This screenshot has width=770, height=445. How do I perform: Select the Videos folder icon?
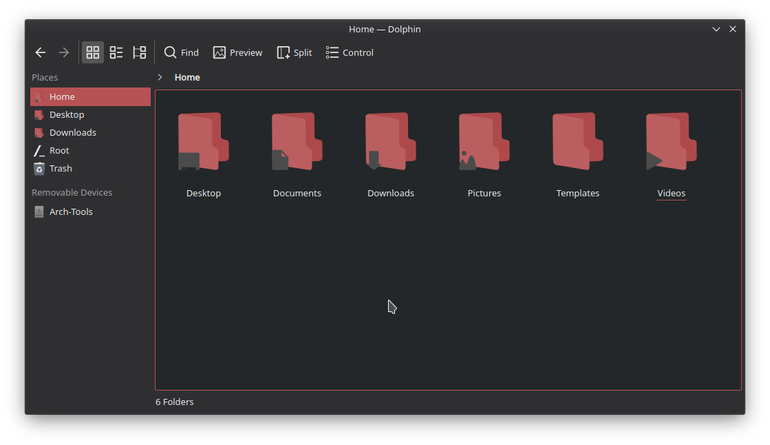671,141
